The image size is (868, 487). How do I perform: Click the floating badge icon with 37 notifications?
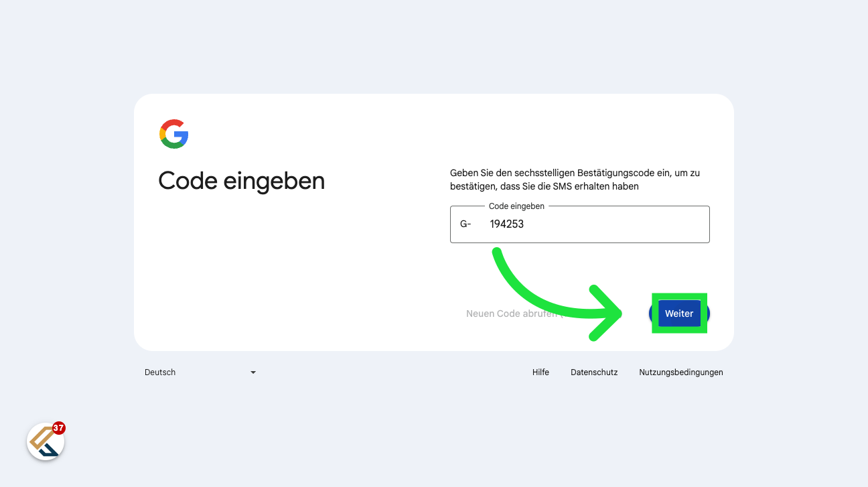coord(46,441)
